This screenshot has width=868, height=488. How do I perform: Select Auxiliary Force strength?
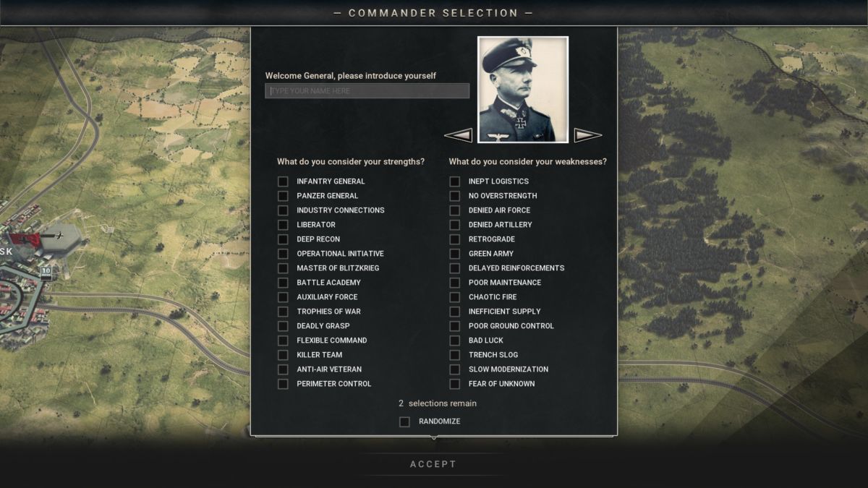283,297
